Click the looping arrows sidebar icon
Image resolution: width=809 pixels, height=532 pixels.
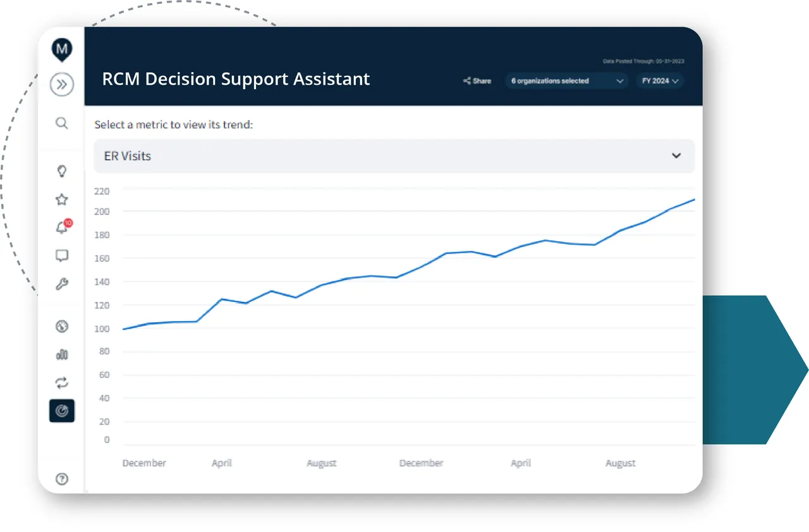pos(62,383)
